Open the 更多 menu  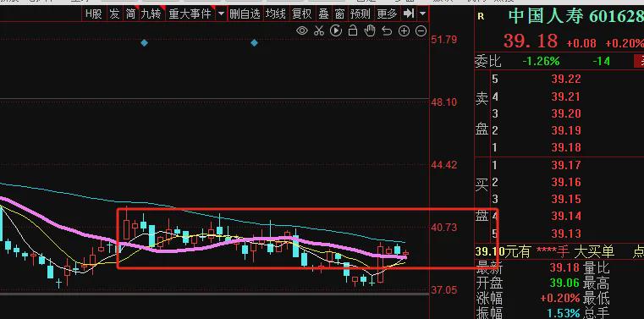tap(387, 14)
